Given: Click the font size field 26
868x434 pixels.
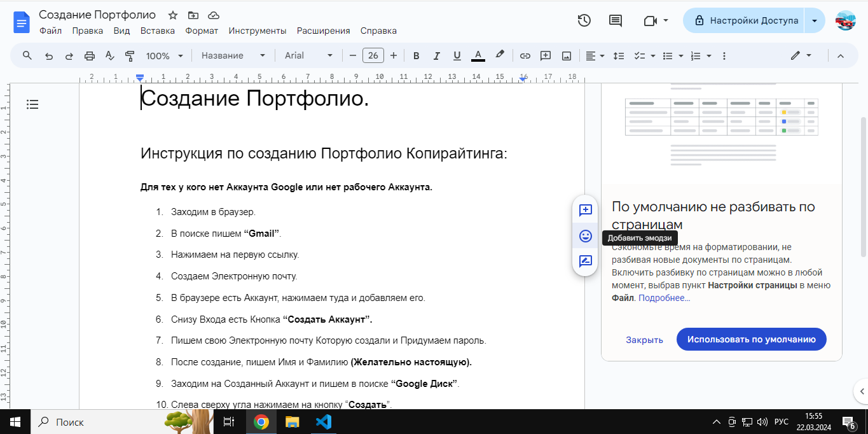Looking at the screenshot, I should pos(373,55).
